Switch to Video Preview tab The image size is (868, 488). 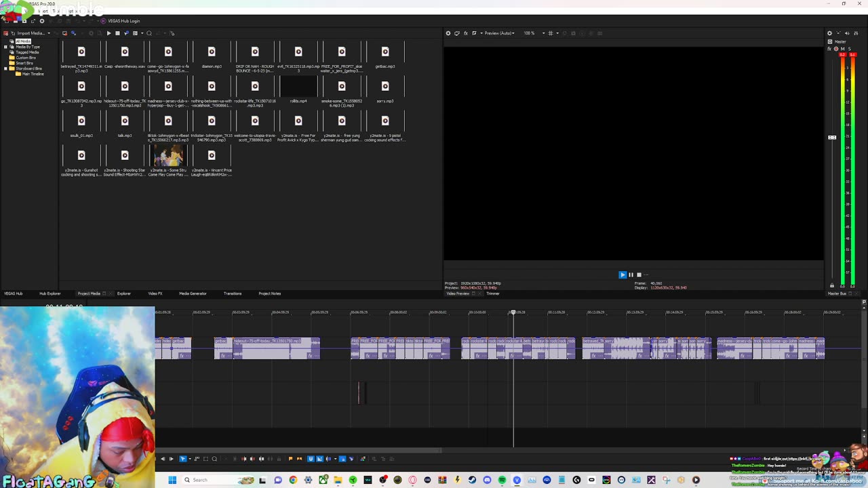tap(458, 293)
